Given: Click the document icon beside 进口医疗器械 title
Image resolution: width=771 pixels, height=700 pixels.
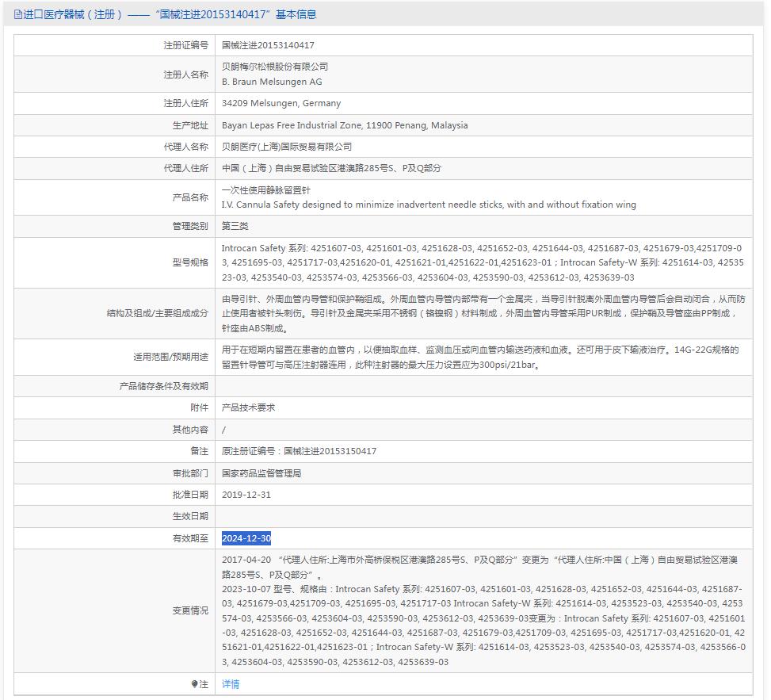Looking at the screenshot, I should pyautogui.click(x=18, y=14).
